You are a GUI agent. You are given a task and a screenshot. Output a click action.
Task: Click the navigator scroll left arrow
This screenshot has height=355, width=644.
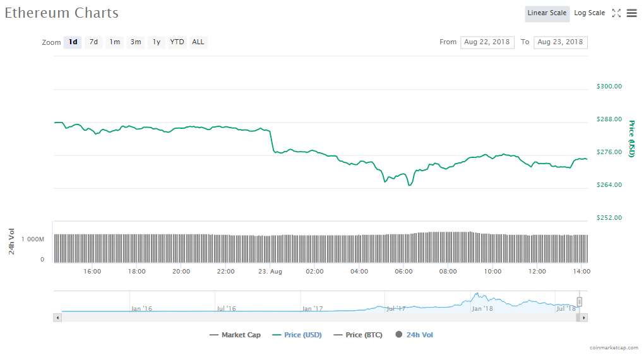(x=58, y=317)
